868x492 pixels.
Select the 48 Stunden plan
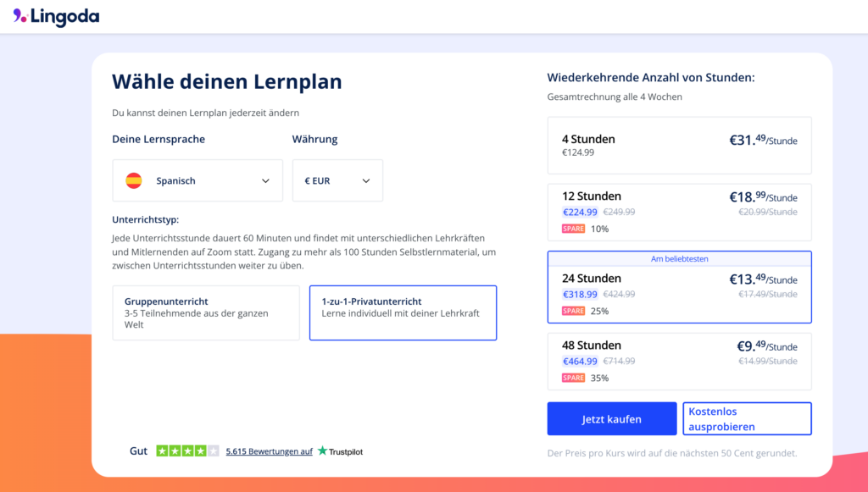(x=678, y=362)
